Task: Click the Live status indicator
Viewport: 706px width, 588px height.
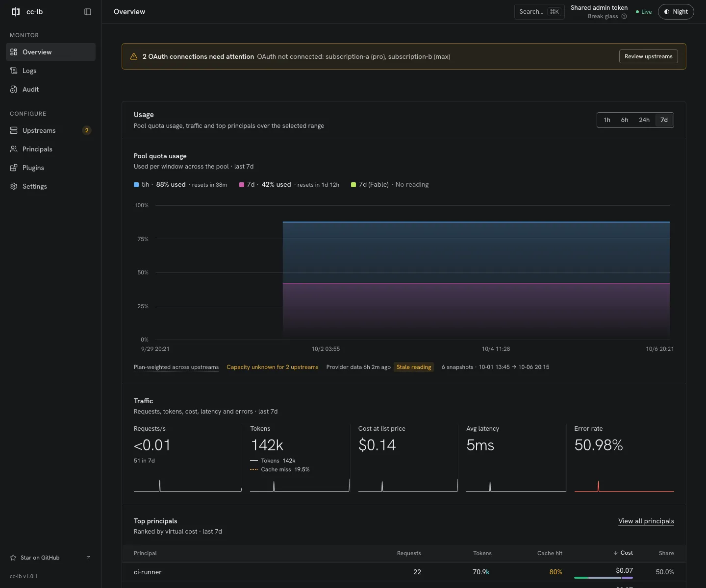Action: click(x=644, y=12)
